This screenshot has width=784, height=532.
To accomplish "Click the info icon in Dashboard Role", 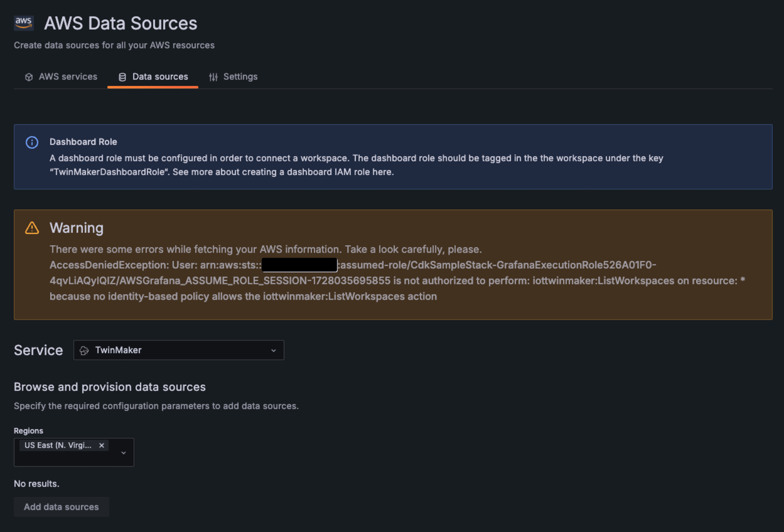I will pos(32,142).
